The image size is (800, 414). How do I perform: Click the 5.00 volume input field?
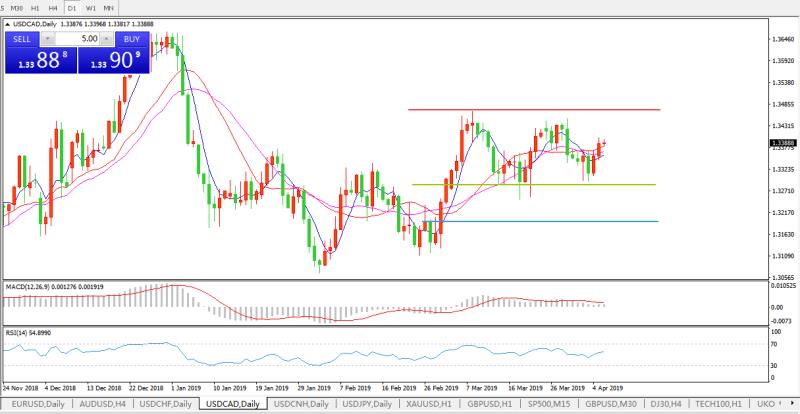pos(80,38)
